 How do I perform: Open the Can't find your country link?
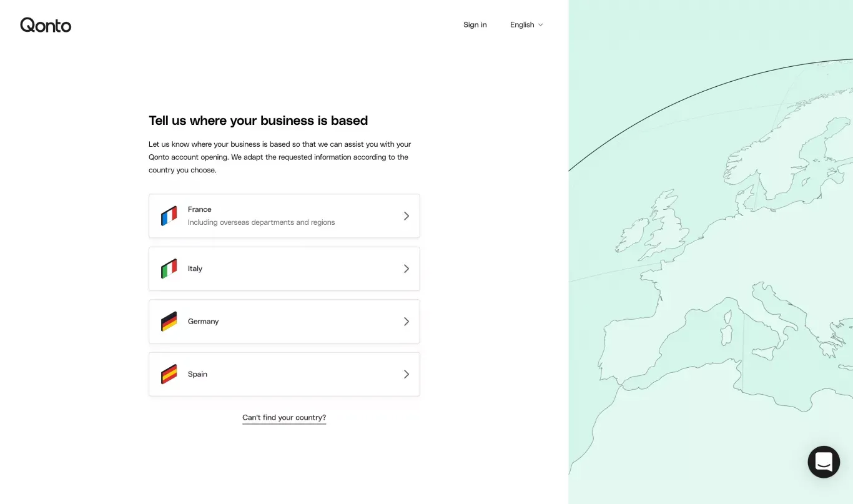(284, 418)
